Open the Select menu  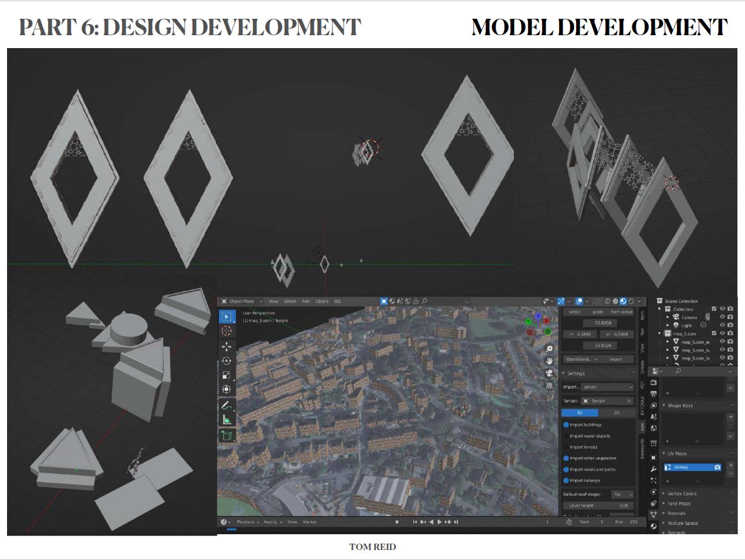290,301
